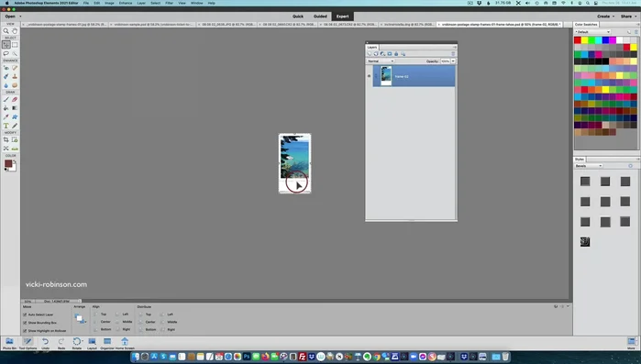
Task: Expand the Open button dropdown arrow
Action: pyautogui.click(x=20, y=17)
